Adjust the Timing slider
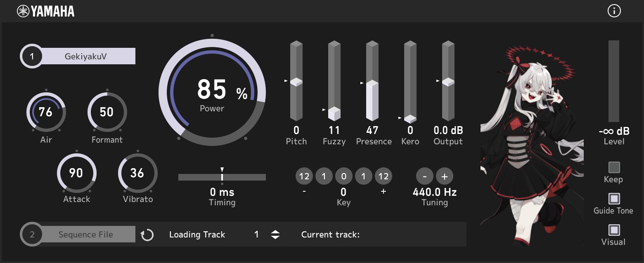 [x=222, y=178]
